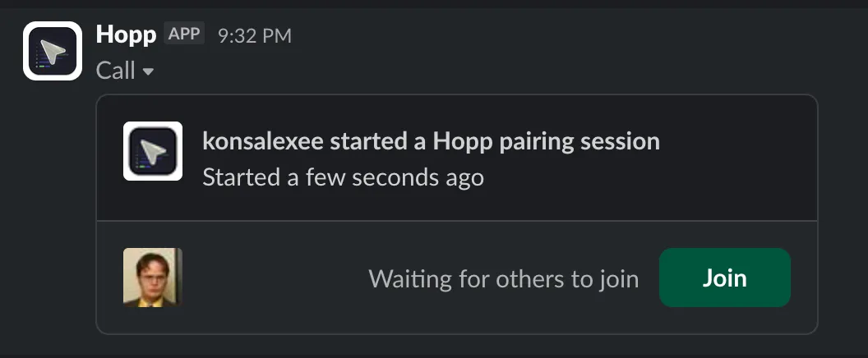Screen dimensions: 868x358
Task: Click the APP badge next to Hopp
Action: click(x=185, y=34)
